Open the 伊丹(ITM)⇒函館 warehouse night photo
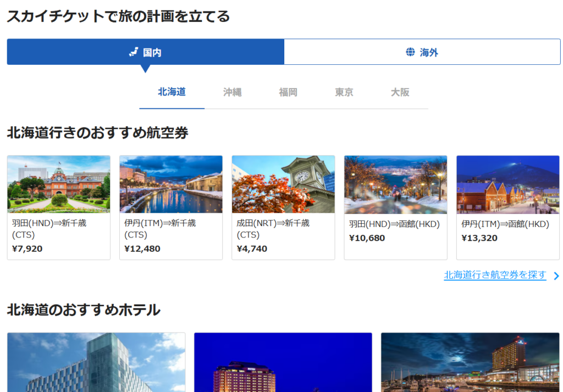Image resolution: width=563 pixels, height=392 pixels. click(x=507, y=184)
